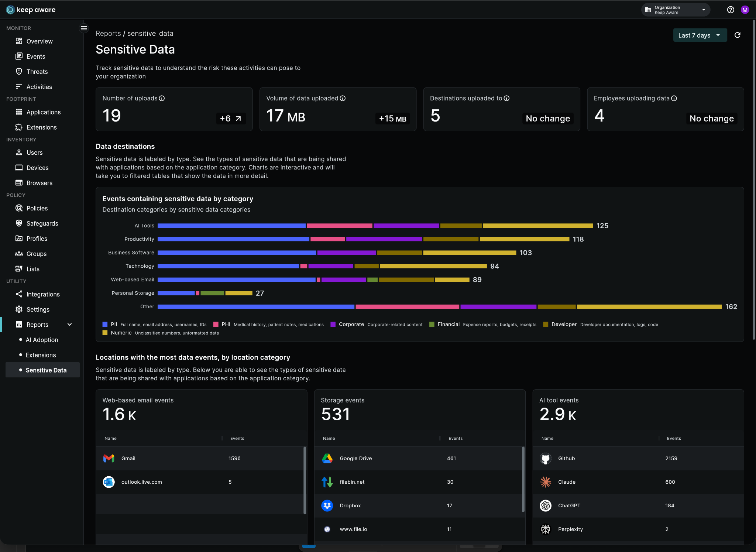Collapse the Reports section chevron in sidebar
Viewport: 756px width, 552px height.
click(69, 325)
